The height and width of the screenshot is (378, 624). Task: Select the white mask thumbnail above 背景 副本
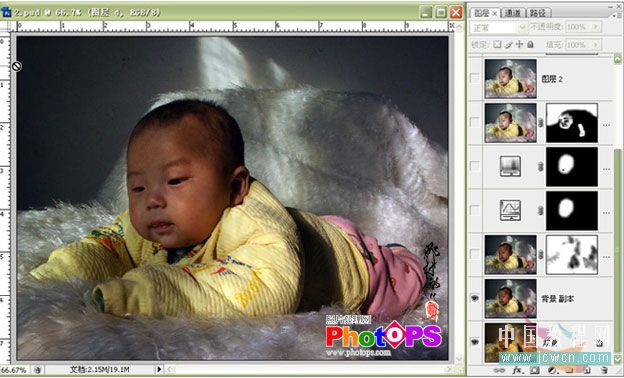(572, 255)
